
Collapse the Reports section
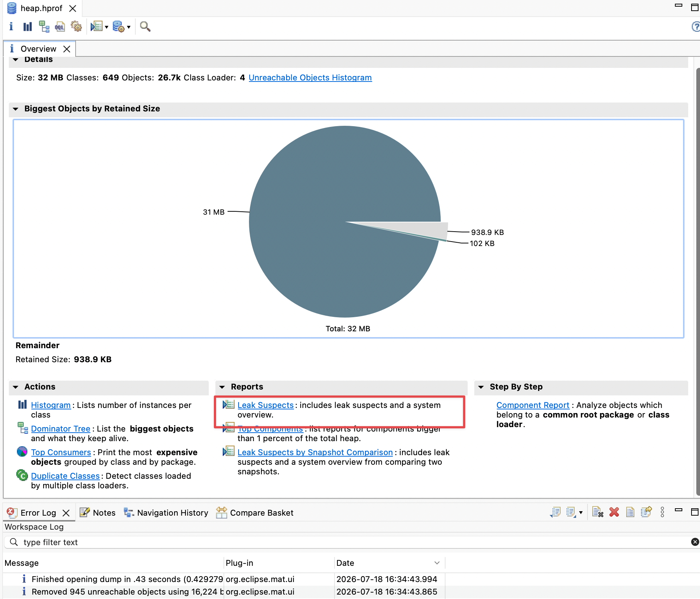[x=222, y=387]
